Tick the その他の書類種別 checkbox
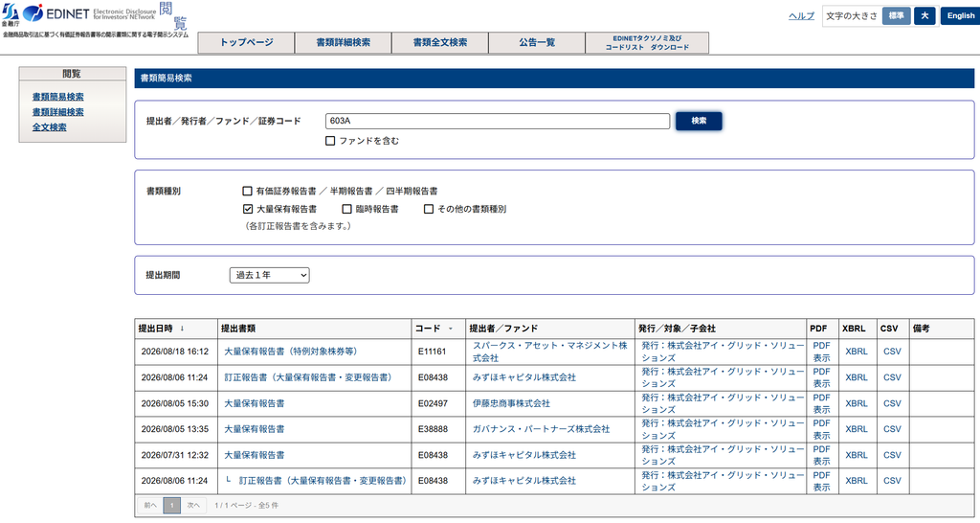 click(429, 209)
